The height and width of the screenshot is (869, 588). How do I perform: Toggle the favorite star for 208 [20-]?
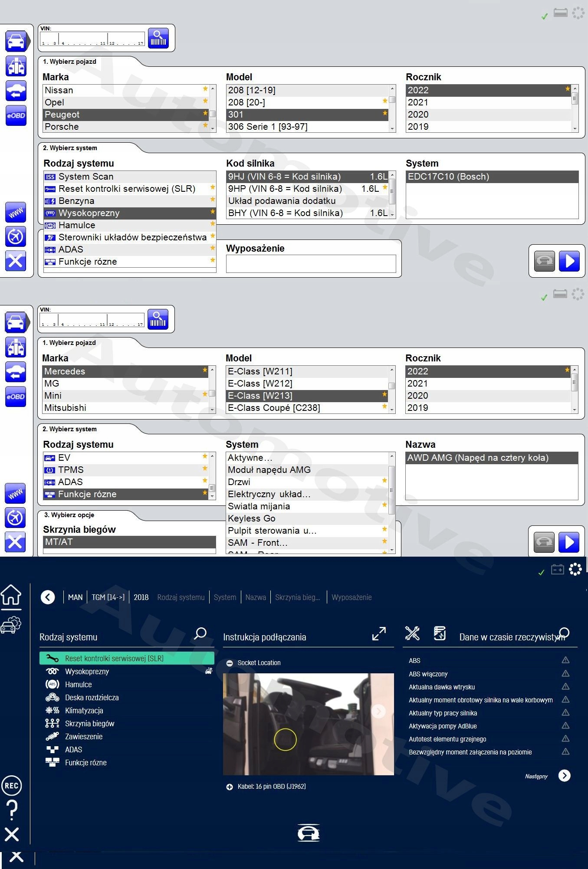385,101
